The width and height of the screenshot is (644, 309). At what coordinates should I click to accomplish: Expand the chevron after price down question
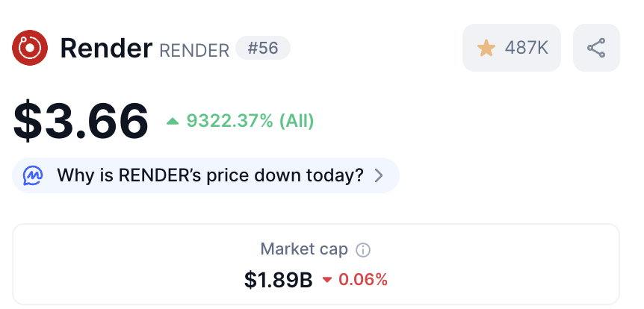(x=379, y=175)
